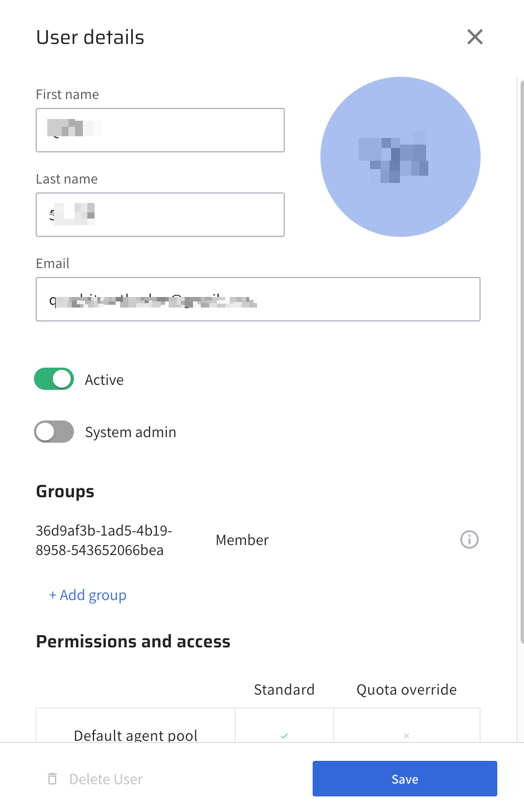Add a new group with Add group link
This screenshot has width=524, height=812.
coord(88,595)
